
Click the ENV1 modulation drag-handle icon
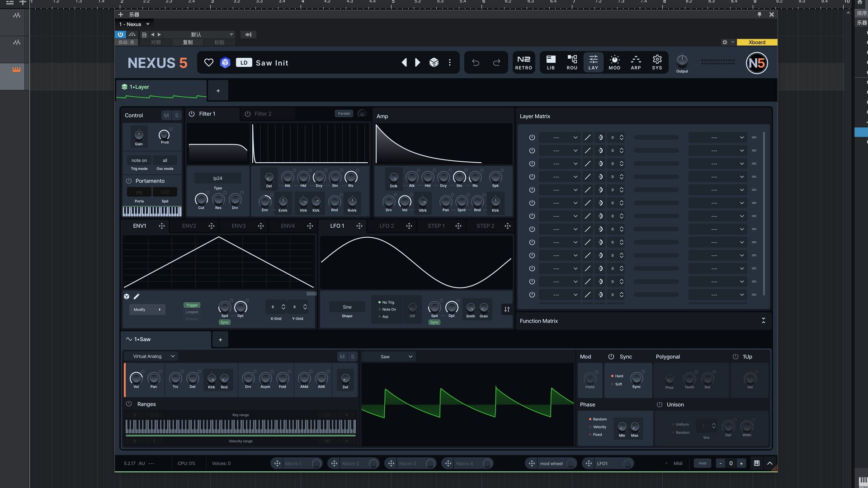click(162, 226)
